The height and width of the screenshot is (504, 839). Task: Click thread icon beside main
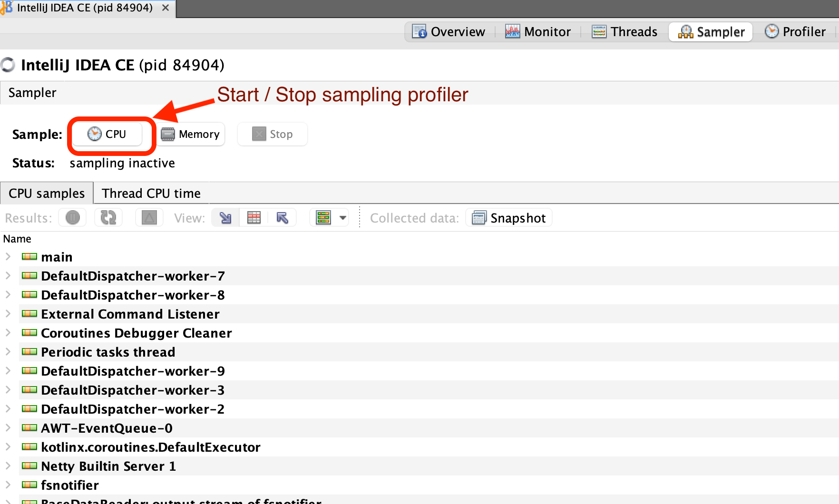pyautogui.click(x=29, y=257)
